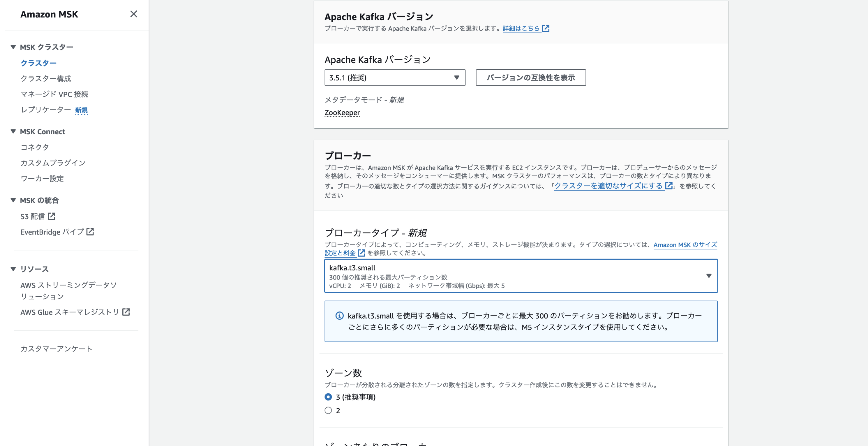Collapse the リソース sidebar section
868x447 pixels.
13,269
